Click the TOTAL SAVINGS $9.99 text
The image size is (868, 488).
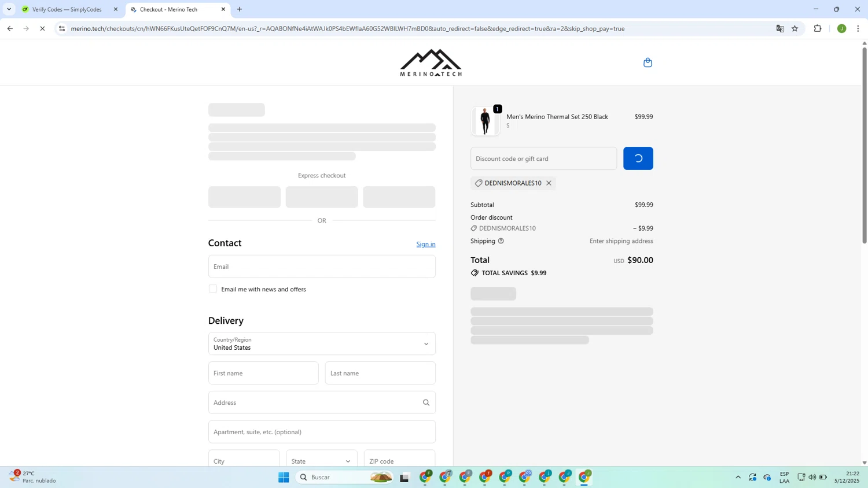(x=514, y=273)
